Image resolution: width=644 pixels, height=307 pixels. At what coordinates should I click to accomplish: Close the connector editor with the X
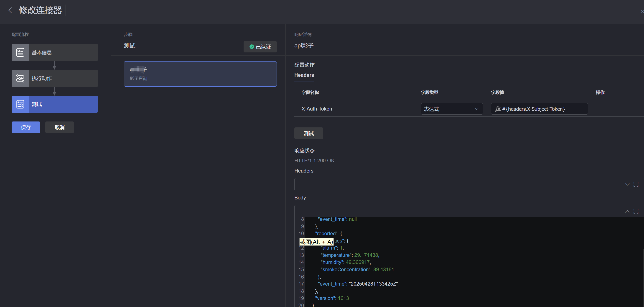pos(642,11)
